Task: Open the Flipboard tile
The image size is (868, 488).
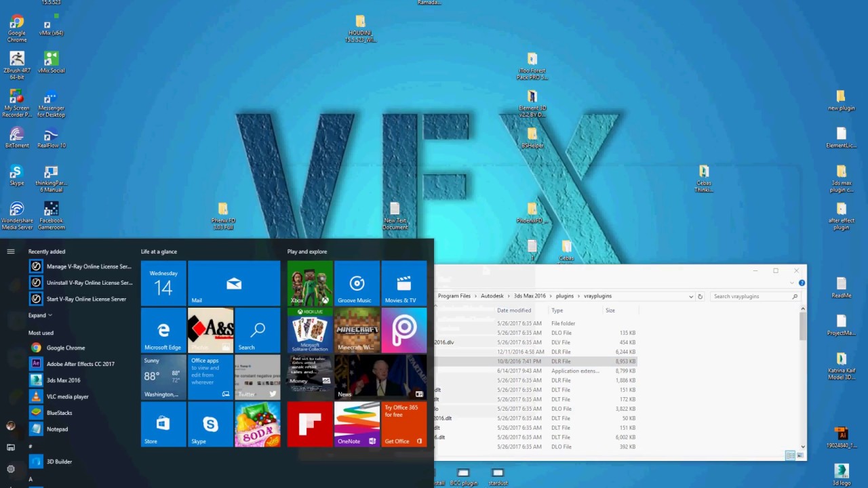Action: (310, 424)
